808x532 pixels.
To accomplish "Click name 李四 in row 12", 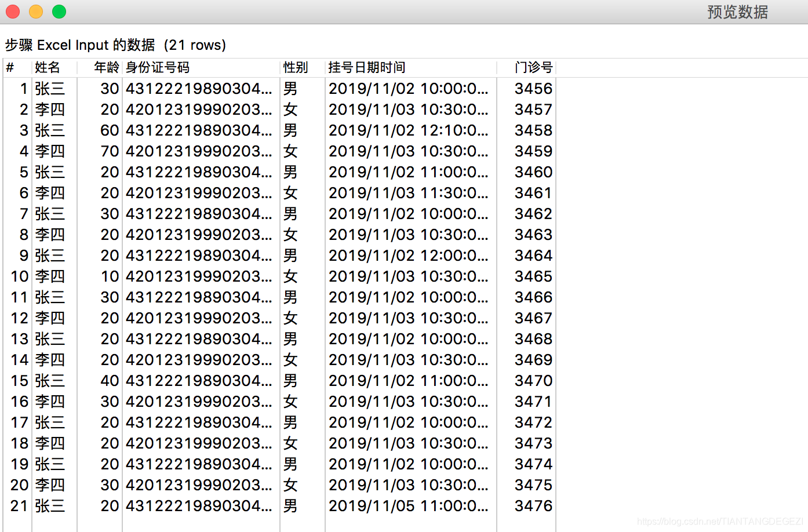I will (x=50, y=318).
